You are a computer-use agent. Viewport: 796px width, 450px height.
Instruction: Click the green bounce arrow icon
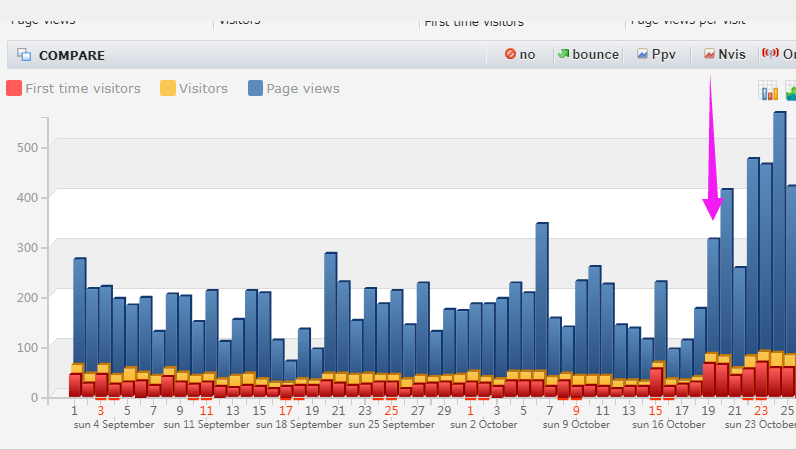click(x=563, y=55)
